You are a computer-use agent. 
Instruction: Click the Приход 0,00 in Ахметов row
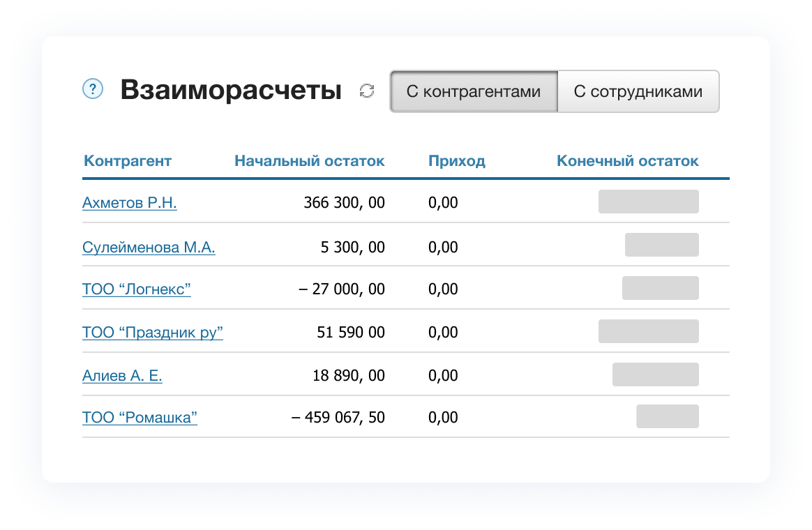coord(443,202)
